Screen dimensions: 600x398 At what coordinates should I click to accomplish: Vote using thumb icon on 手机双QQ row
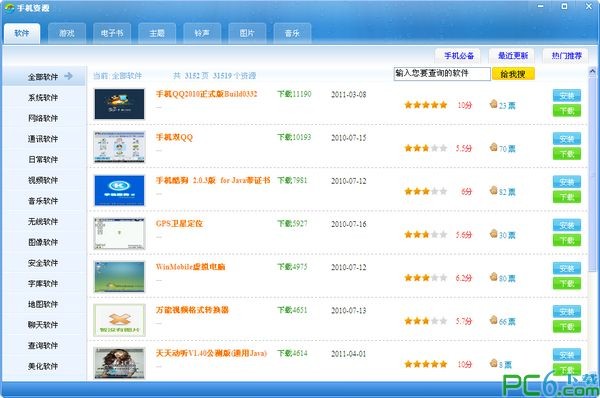pos(494,147)
